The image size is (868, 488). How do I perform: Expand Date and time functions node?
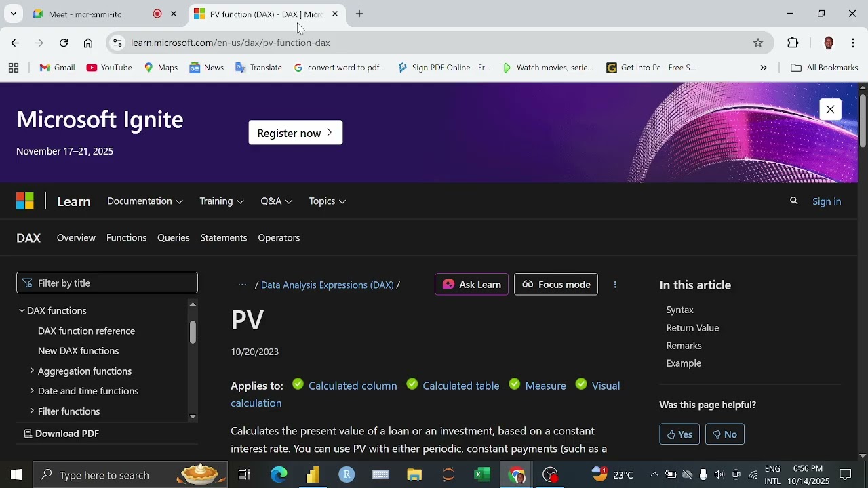tap(32, 391)
